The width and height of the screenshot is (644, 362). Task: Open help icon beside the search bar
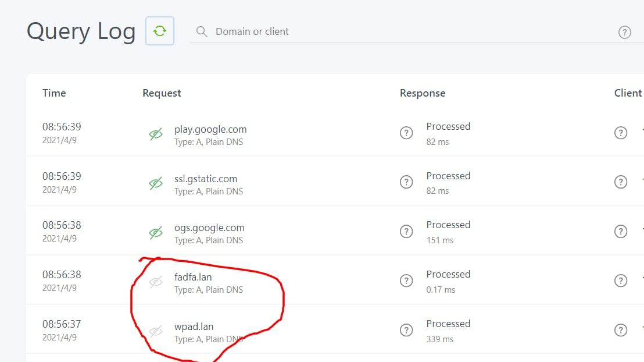[x=625, y=32]
